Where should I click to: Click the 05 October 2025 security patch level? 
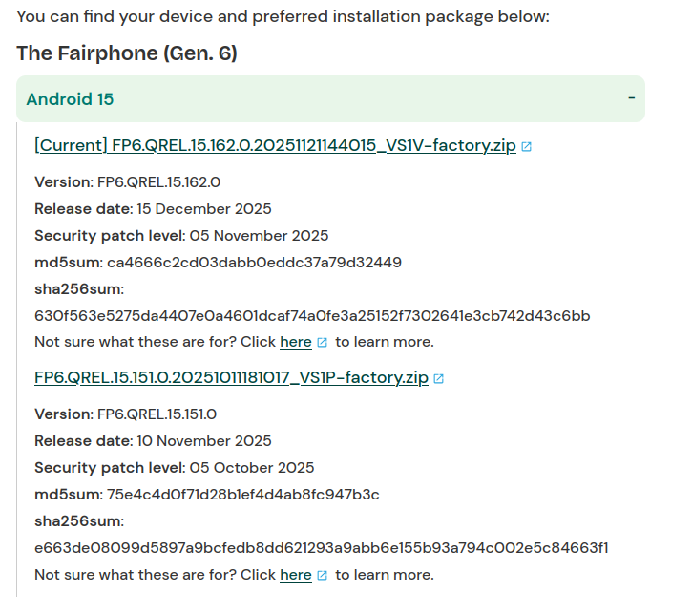click(251, 468)
